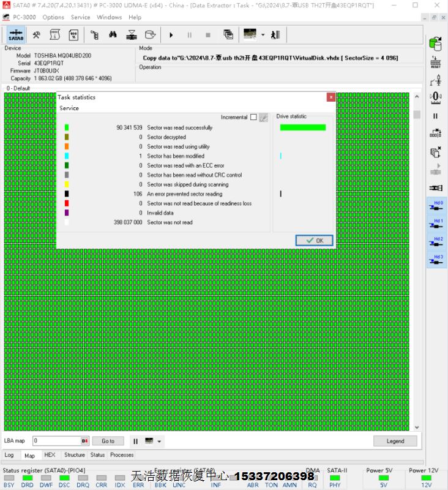Click the SATA0 port toolbar icon

(x=16, y=35)
